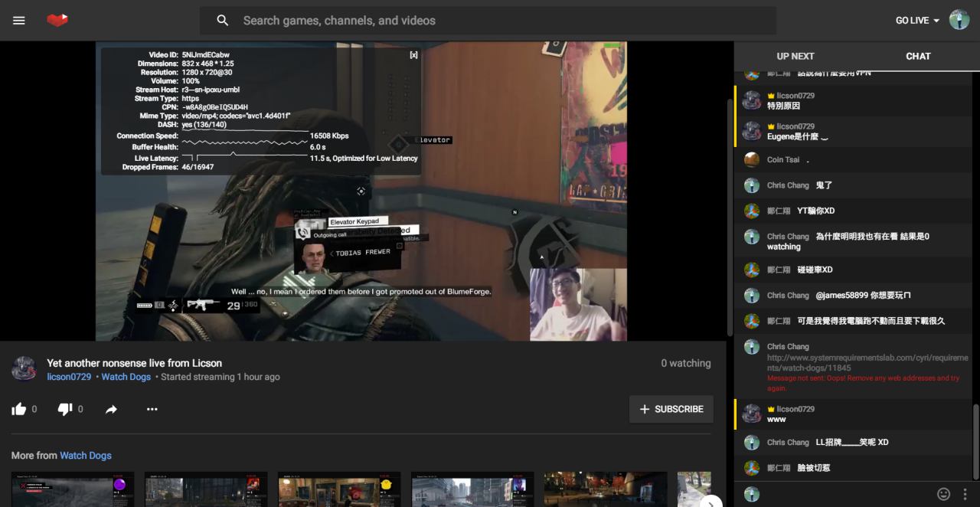Viewport: 980px width, 507px height.
Task: Click the SUBSCRIBE button
Action: 671,409
